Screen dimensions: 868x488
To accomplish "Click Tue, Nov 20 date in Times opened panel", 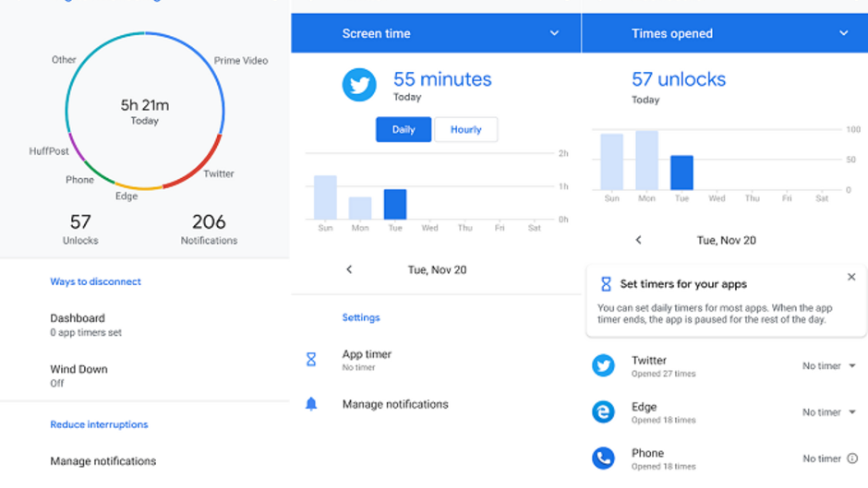I will click(727, 240).
